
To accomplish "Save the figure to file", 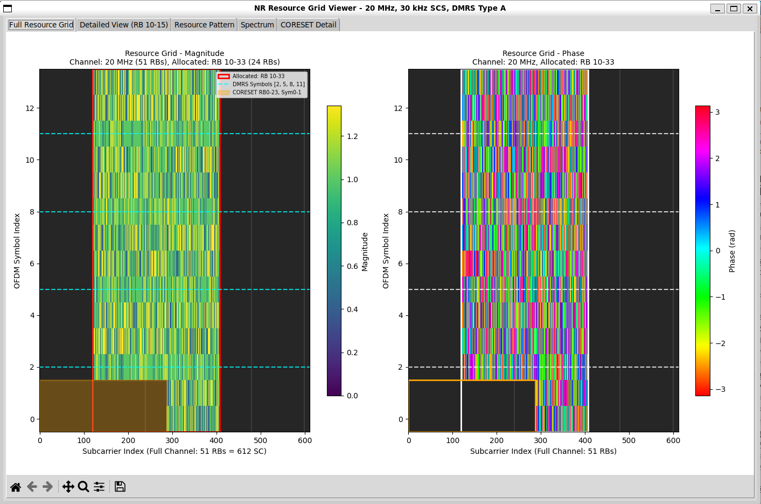I will [x=120, y=487].
